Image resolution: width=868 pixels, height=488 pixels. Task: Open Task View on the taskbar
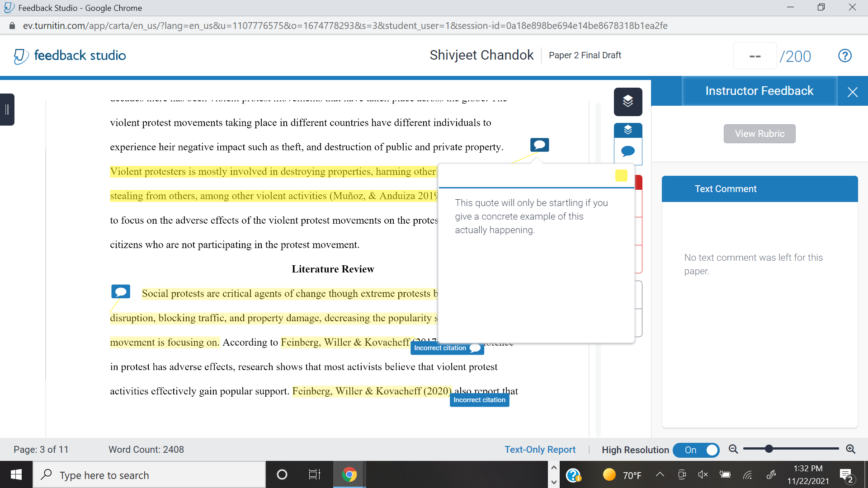click(x=314, y=474)
